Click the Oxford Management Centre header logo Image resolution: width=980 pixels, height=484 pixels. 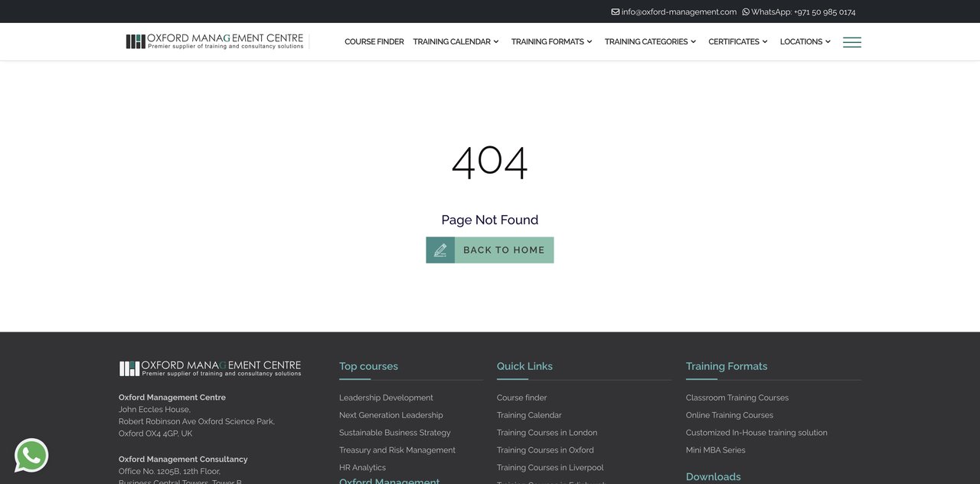click(x=215, y=41)
